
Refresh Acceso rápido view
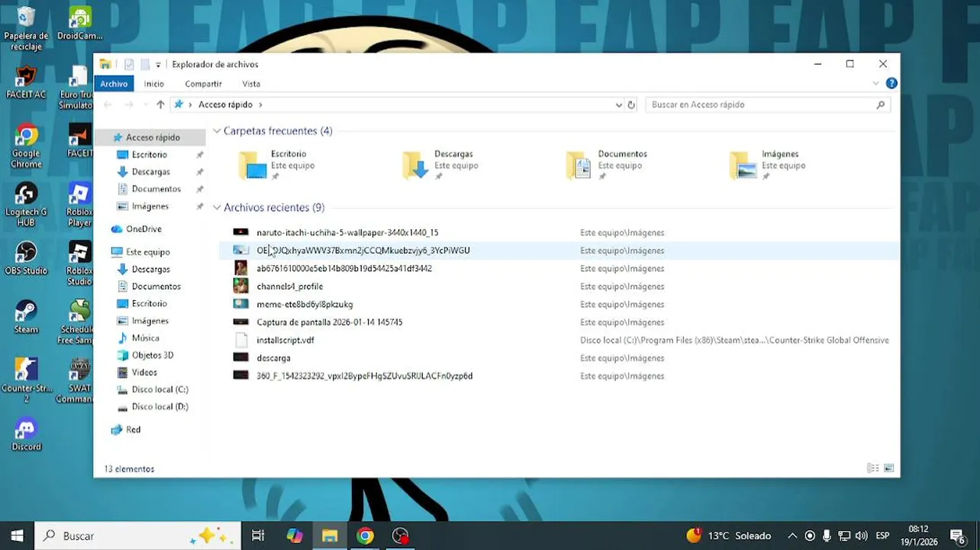coord(631,105)
